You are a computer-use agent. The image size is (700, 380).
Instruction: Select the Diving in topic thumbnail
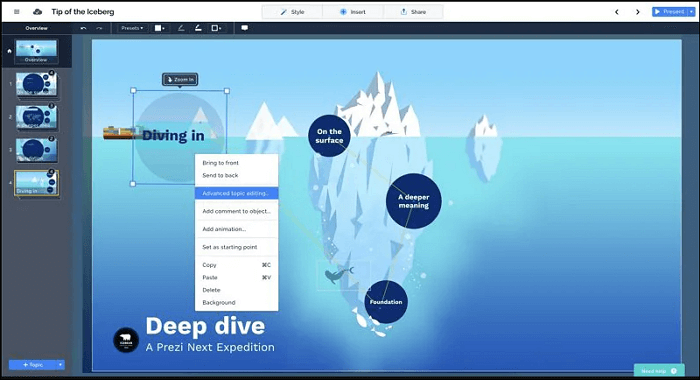coord(36,183)
